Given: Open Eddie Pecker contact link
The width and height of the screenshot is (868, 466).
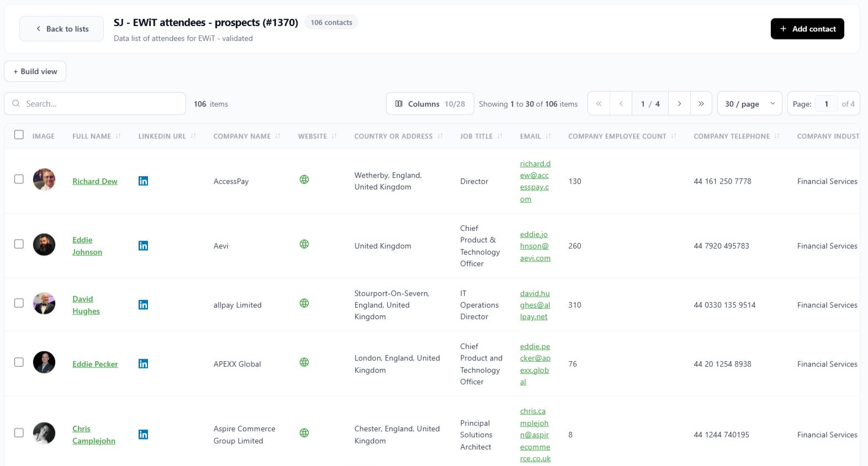Looking at the screenshot, I should click(x=95, y=364).
